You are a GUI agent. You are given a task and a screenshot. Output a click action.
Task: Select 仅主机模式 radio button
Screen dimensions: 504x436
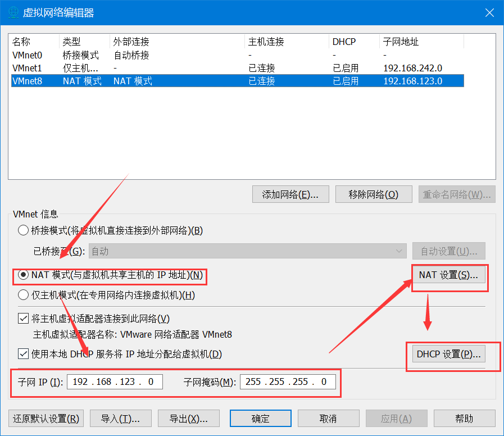tap(23, 295)
